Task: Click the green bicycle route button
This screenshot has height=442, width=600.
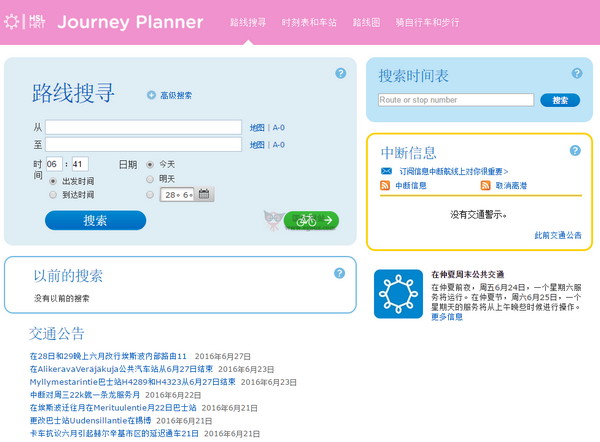Action: 311,220
